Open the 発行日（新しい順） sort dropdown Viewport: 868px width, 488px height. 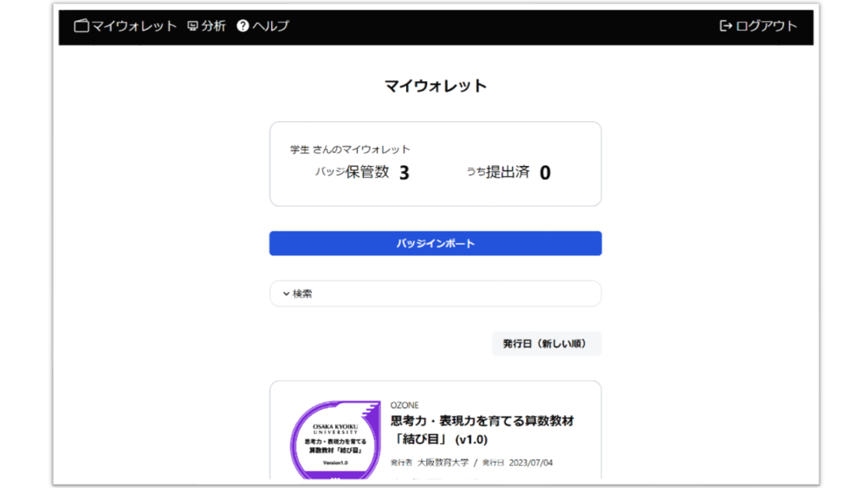click(547, 343)
